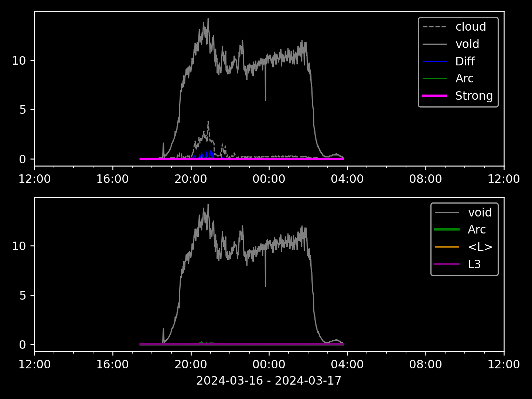This screenshot has width=532, height=399.
Task: Click the 'void' label in bottom legend
Action: (x=480, y=212)
